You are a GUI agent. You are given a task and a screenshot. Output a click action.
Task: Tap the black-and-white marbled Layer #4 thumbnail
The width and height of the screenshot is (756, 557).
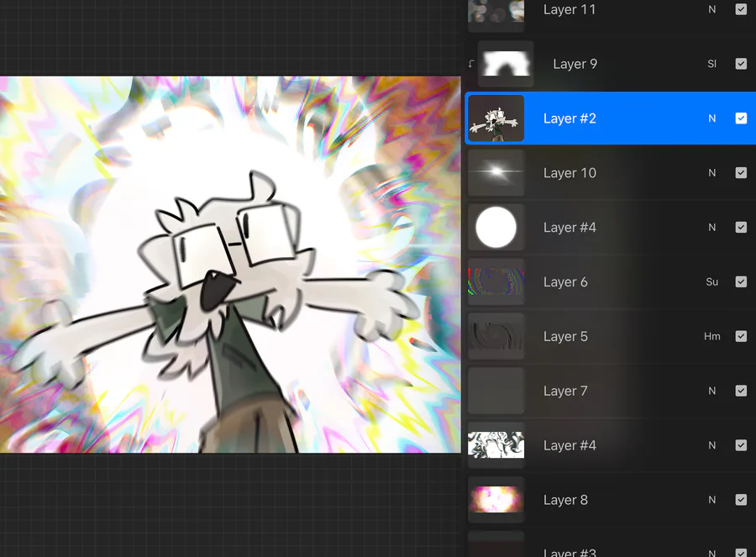point(496,445)
